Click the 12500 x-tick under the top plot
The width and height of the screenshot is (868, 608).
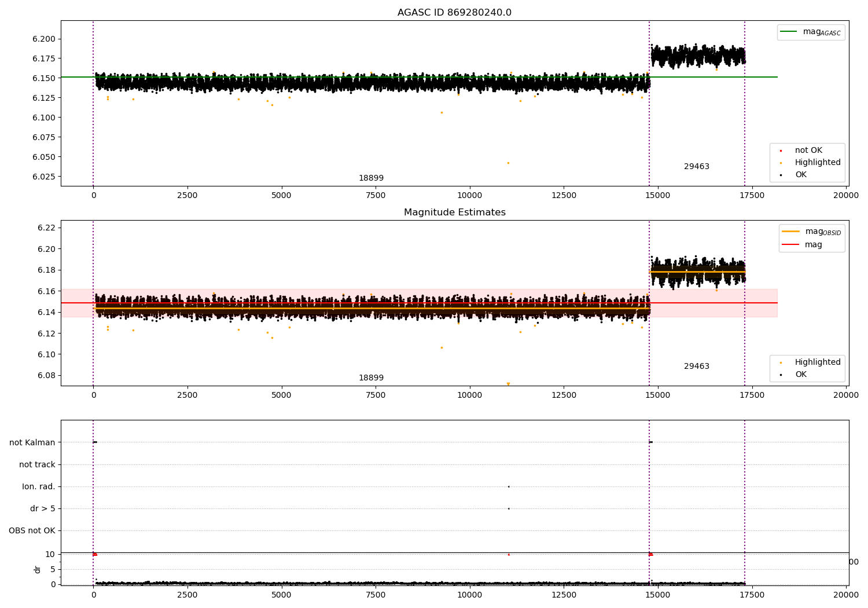click(564, 196)
